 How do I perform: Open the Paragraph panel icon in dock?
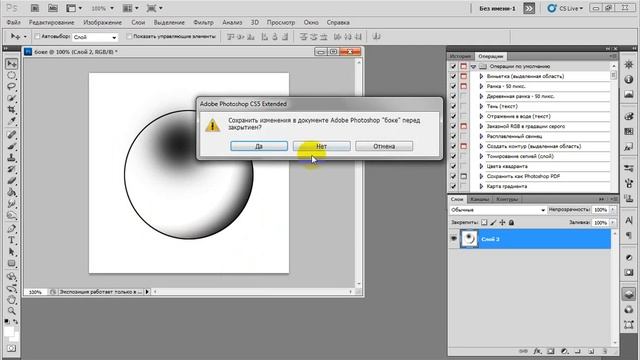point(629,235)
